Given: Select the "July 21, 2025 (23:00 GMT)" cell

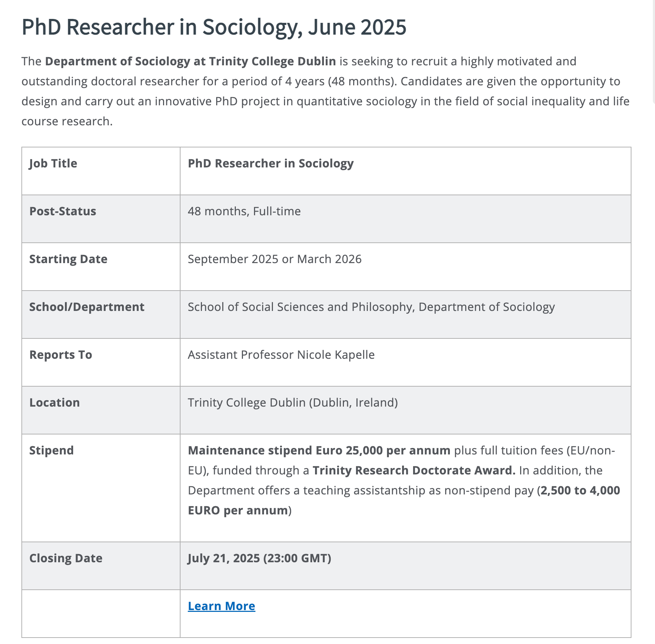Looking at the screenshot, I should pyautogui.click(x=259, y=558).
